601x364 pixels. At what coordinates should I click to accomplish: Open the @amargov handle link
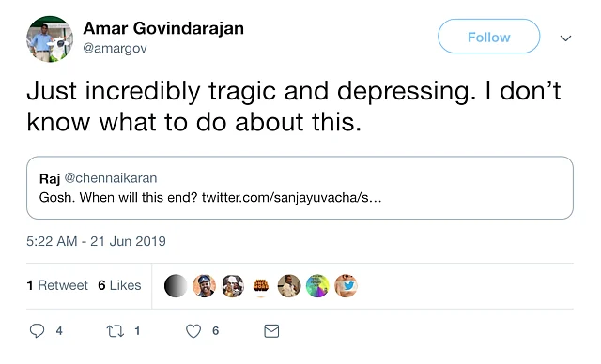115,48
